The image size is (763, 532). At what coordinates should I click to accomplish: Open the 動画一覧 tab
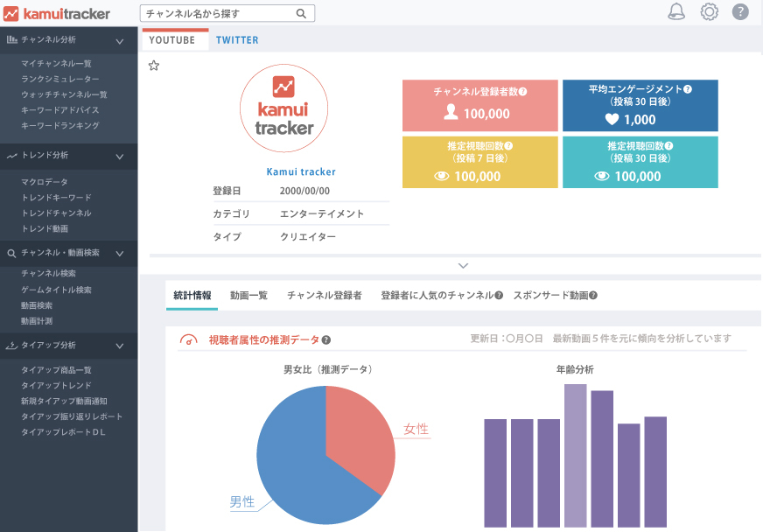(248, 296)
